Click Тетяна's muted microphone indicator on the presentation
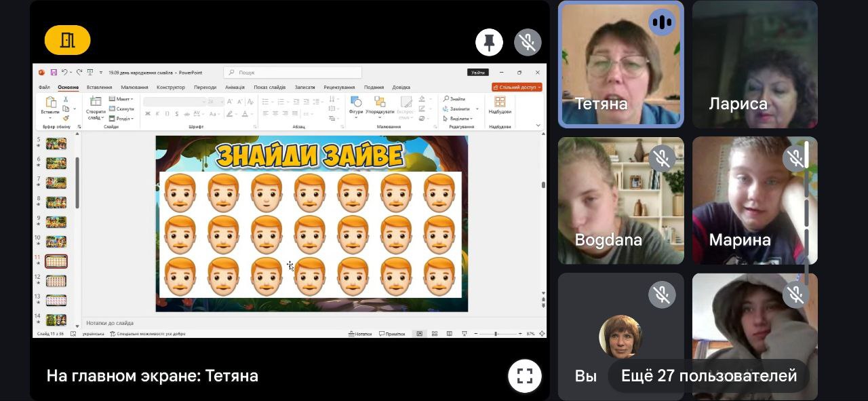Viewport: 868px width, 401px height. click(x=528, y=42)
